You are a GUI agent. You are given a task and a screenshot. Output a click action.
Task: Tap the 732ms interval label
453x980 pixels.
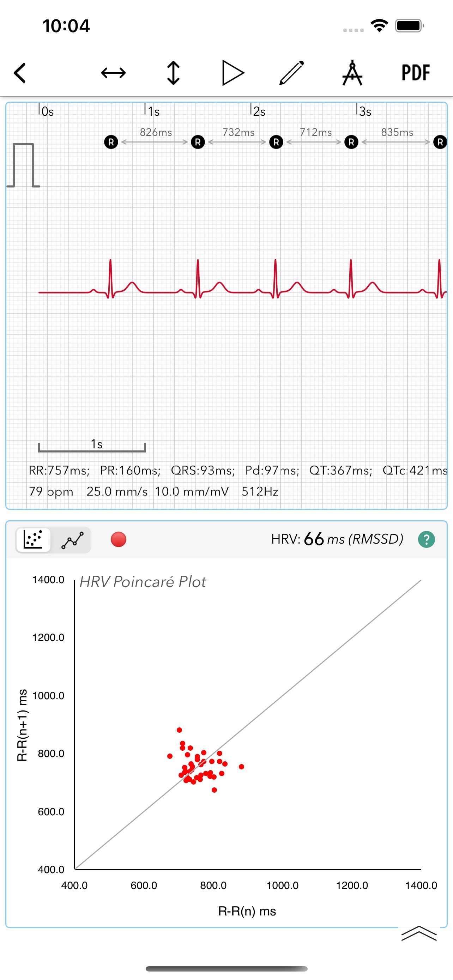[238, 132]
